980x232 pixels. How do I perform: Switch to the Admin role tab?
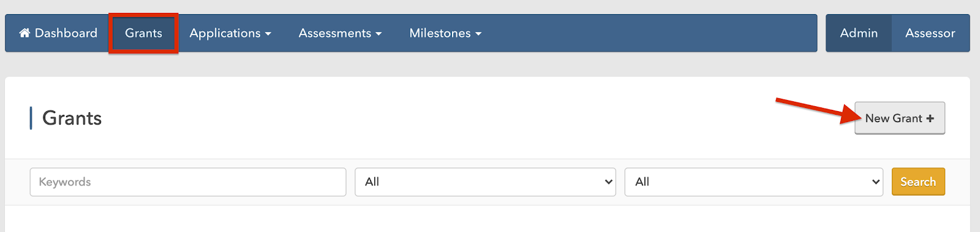tap(859, 33)
